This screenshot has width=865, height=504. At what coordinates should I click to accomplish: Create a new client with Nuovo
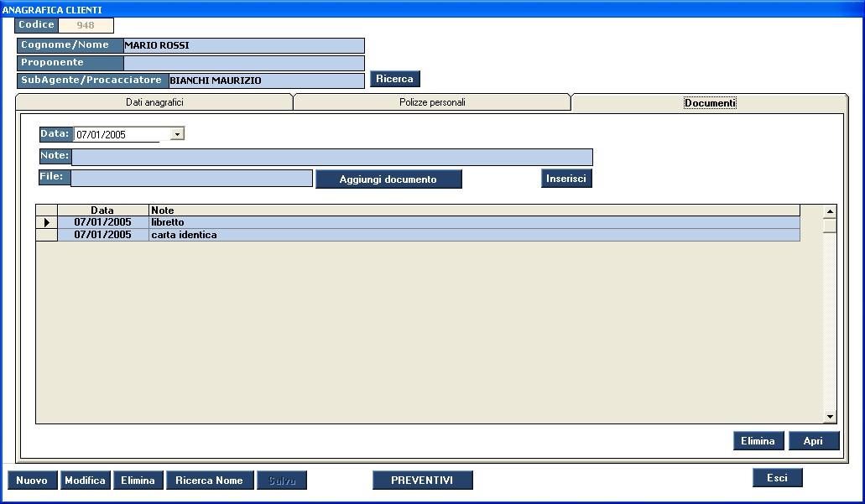coord(32,481)
